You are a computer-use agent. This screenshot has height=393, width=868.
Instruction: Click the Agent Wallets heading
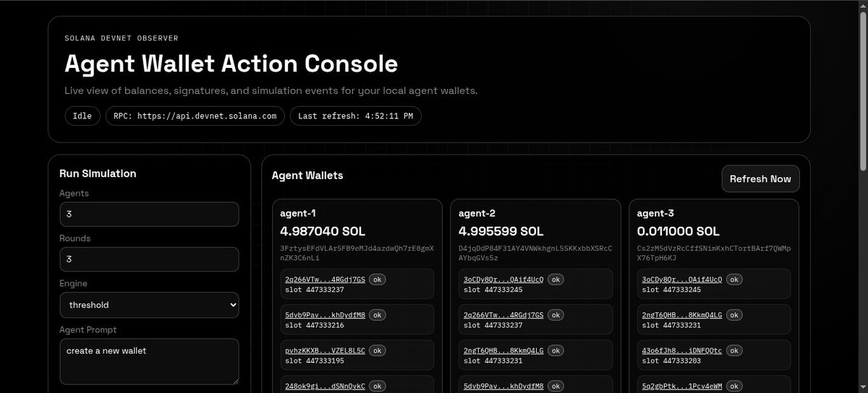[x=307, y=175]
